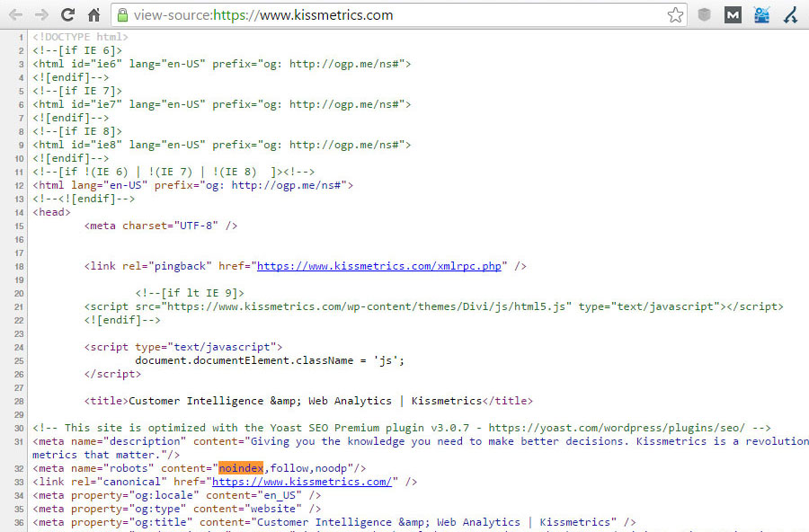Click the meta charset UTF-8 line
The width and height of the screenshot is (809, 532).
point(161,226)
